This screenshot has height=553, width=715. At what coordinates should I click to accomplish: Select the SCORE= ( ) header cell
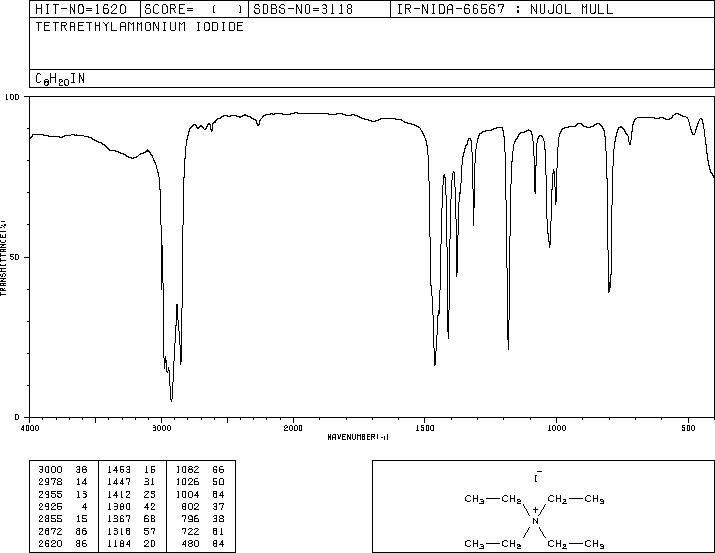193,9
